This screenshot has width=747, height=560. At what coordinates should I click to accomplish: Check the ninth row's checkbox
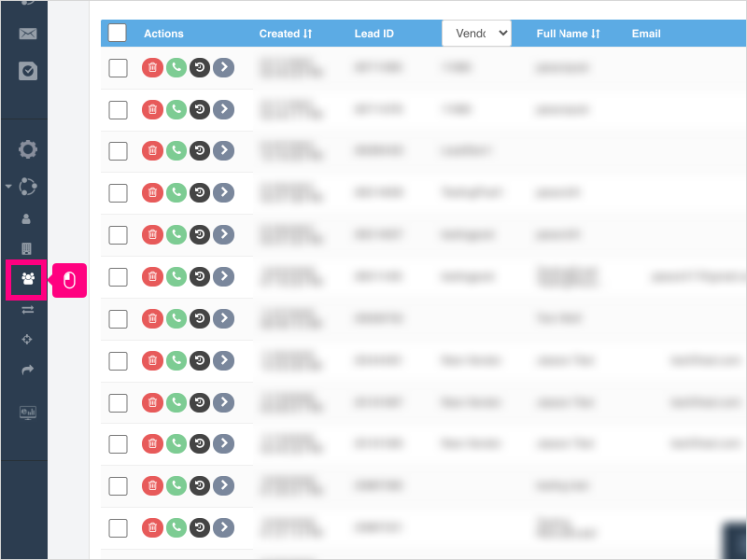tap(118, 403)
